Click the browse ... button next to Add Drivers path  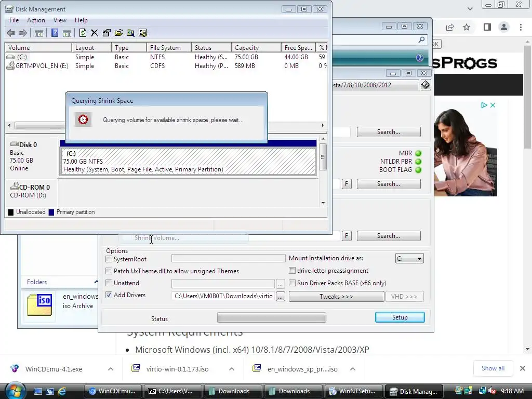click(x=280, y=297)
